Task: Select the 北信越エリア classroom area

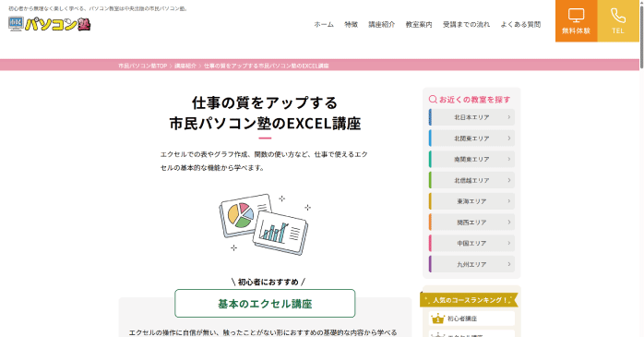Action: (471, 180)
